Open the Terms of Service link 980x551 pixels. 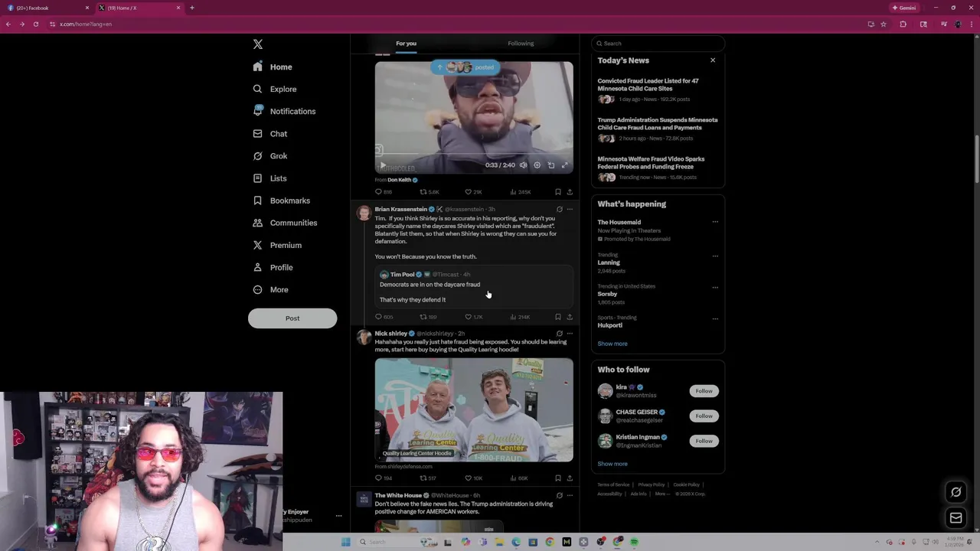point(613,484)
